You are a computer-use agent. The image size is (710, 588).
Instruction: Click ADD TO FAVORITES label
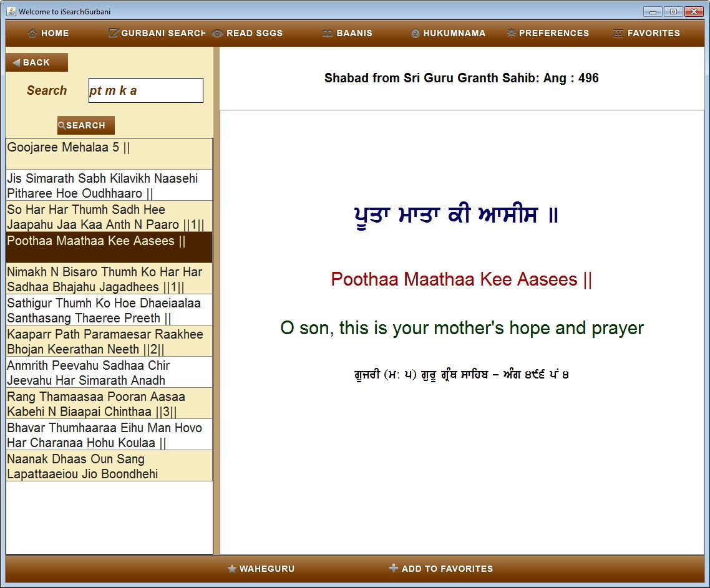coord(447,569)
